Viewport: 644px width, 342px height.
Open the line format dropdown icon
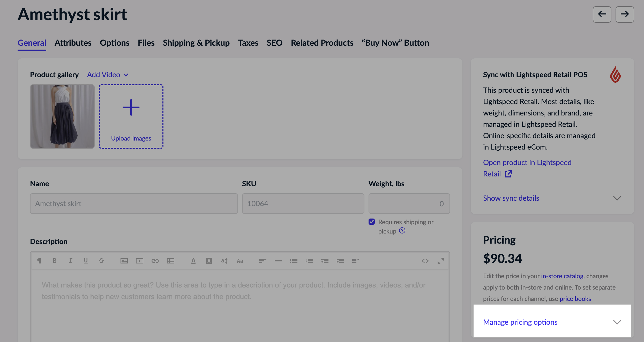point(356,261)
